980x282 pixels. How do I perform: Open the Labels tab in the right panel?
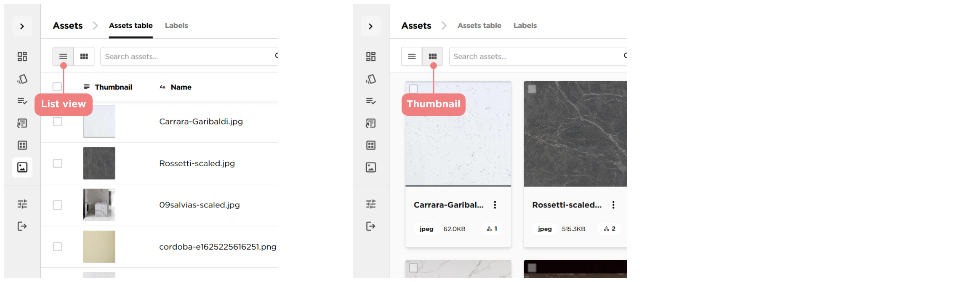pyautogui.click(x=525, y=26)
